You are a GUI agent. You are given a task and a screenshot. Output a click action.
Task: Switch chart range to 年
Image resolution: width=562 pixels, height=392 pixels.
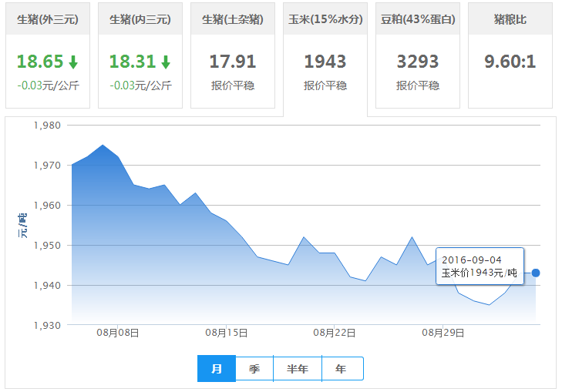[x=342, y=368]
